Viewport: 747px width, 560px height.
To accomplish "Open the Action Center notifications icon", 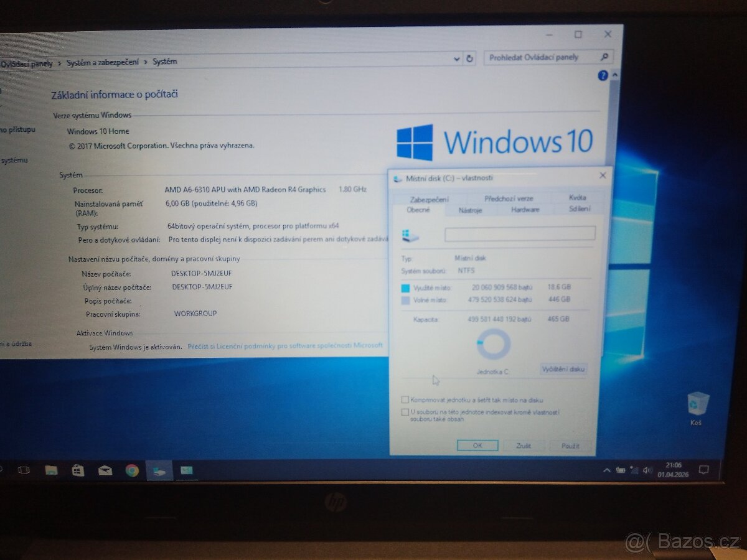I will click(704, 470).
